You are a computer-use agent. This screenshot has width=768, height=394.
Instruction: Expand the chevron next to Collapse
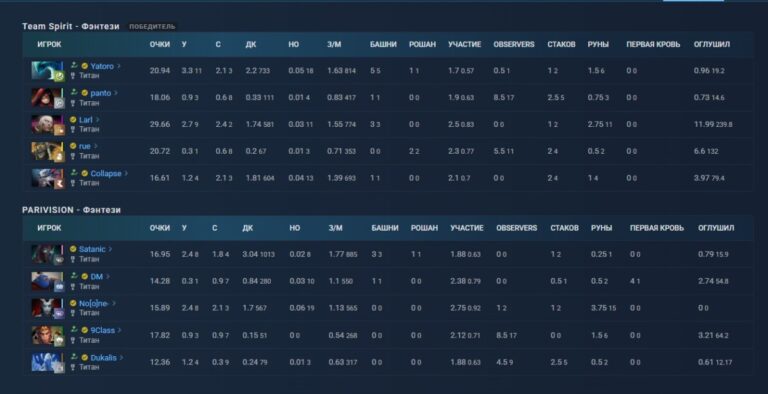click(x=126, y=173)
